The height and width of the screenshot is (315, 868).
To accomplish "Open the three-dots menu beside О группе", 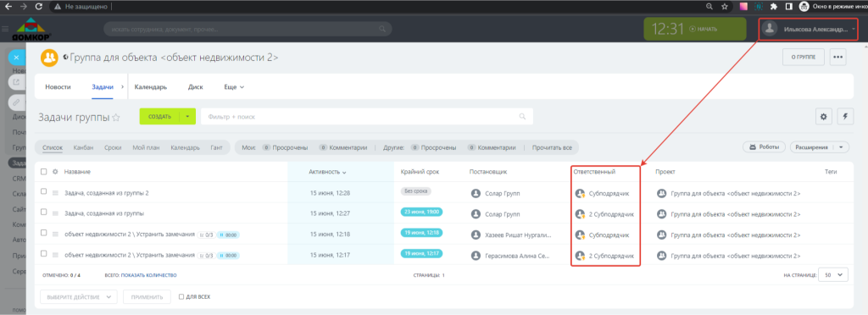I will point(837,57).
